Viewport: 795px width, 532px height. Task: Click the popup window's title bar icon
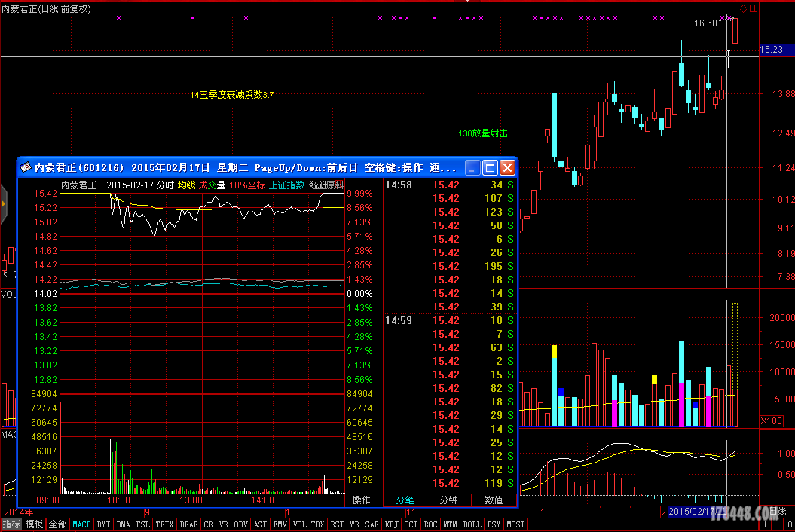tap(26, 167)
